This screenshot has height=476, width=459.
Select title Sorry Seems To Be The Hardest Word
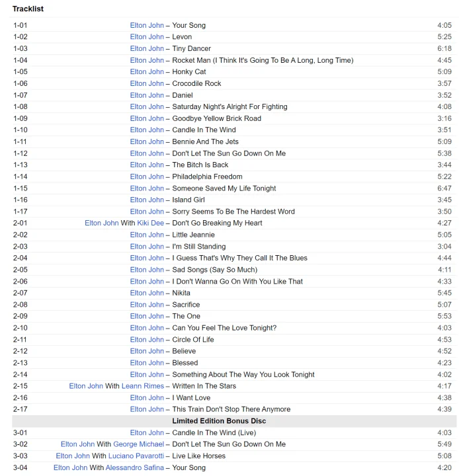pyautogui.click(x=233, y=212)
